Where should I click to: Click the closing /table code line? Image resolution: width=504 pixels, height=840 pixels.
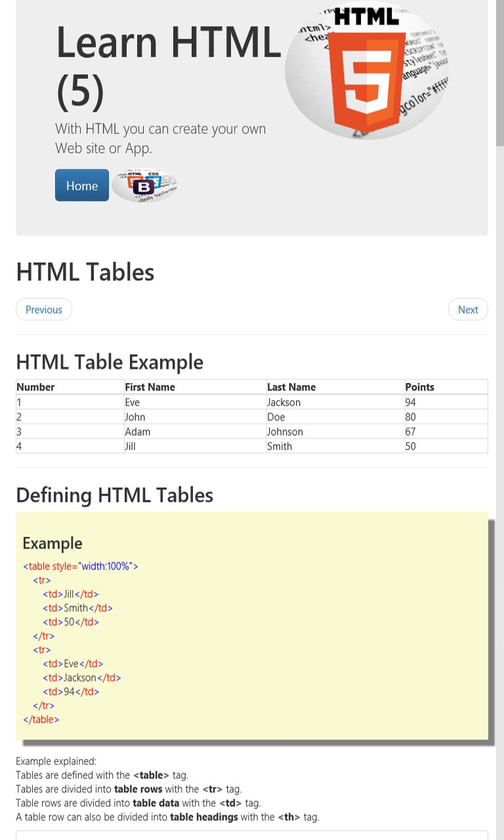[x=41, y=719]
